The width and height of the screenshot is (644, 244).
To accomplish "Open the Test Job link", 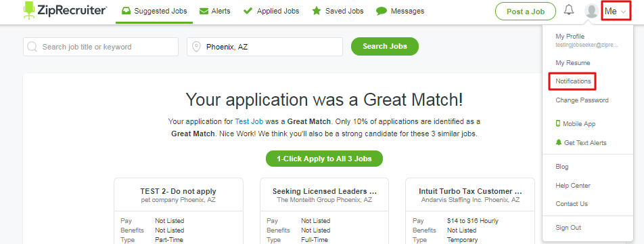I will coord(249,121).
